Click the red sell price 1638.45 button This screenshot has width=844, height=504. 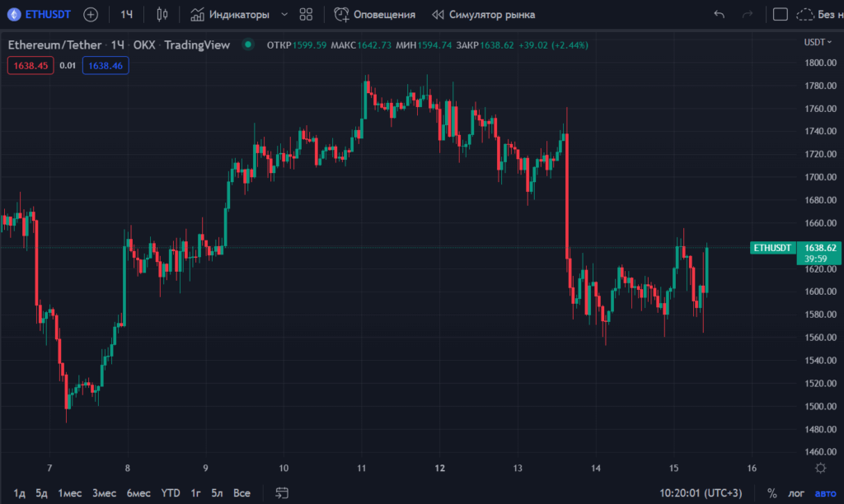[30, 65]
